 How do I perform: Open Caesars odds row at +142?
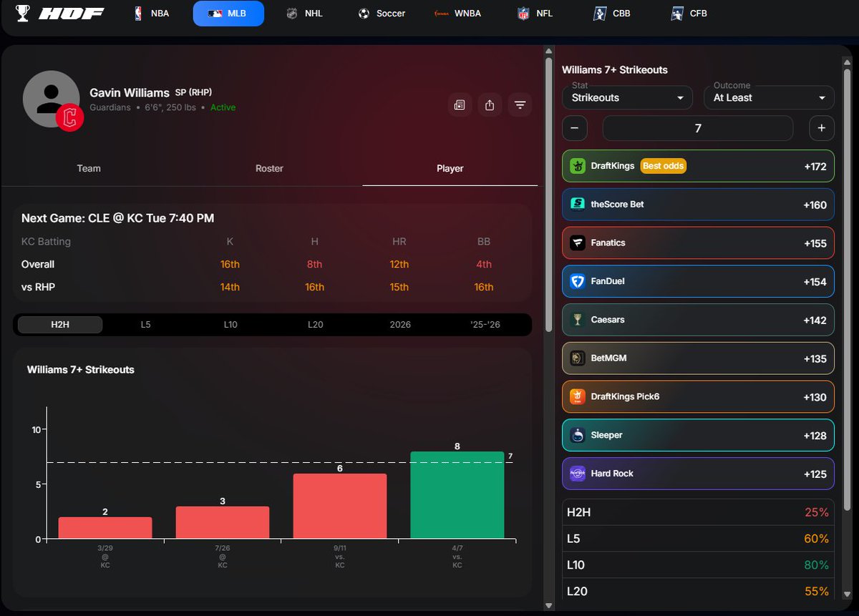coord(698,320)
